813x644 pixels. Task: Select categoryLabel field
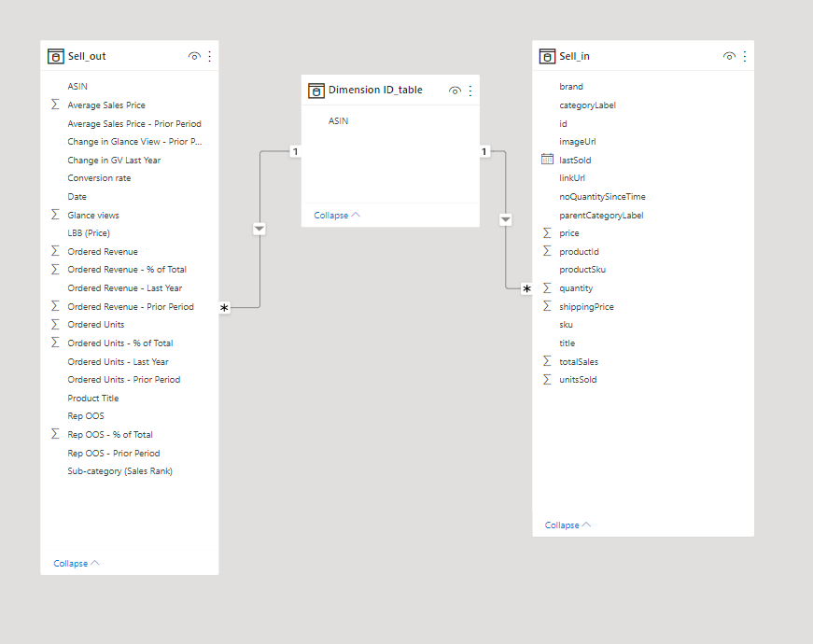[587, 105]
